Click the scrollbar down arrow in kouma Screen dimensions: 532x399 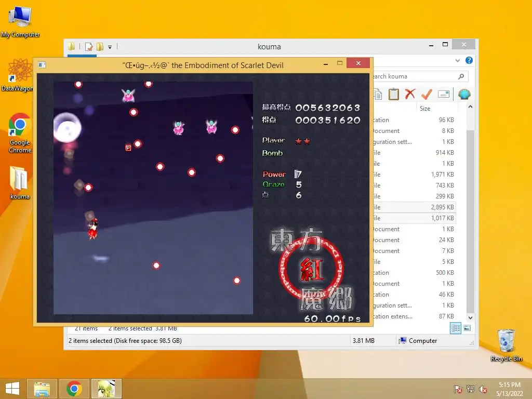coord(470,318)
